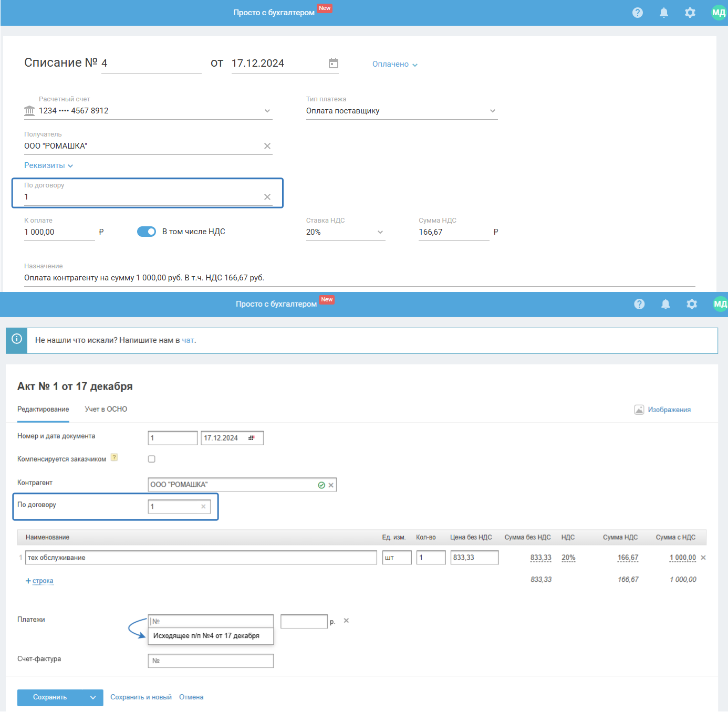Delete the Платежи payment row with X
728x712 pixels.
pos(346,621)
